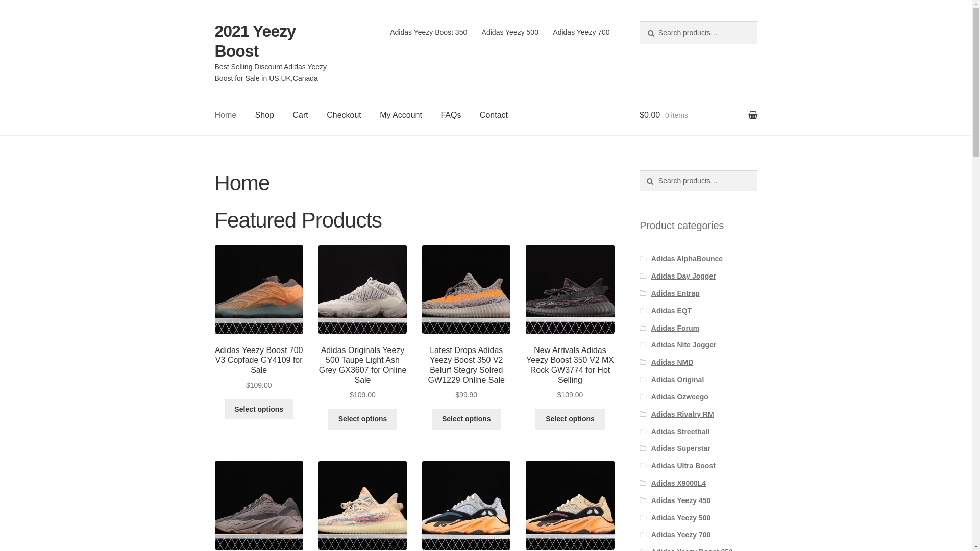Open Adidas Original category

coord(677,380)
